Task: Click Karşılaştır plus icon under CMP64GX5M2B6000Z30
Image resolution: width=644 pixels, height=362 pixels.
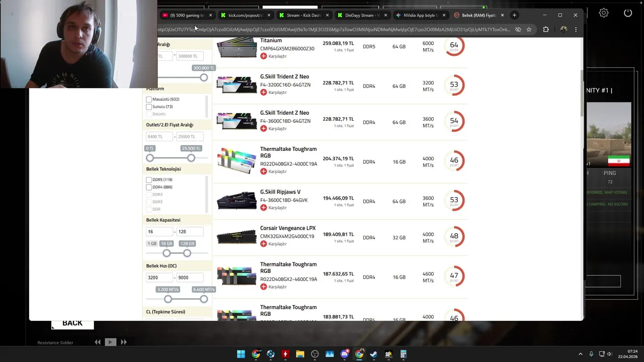Action: coord(264,56)
